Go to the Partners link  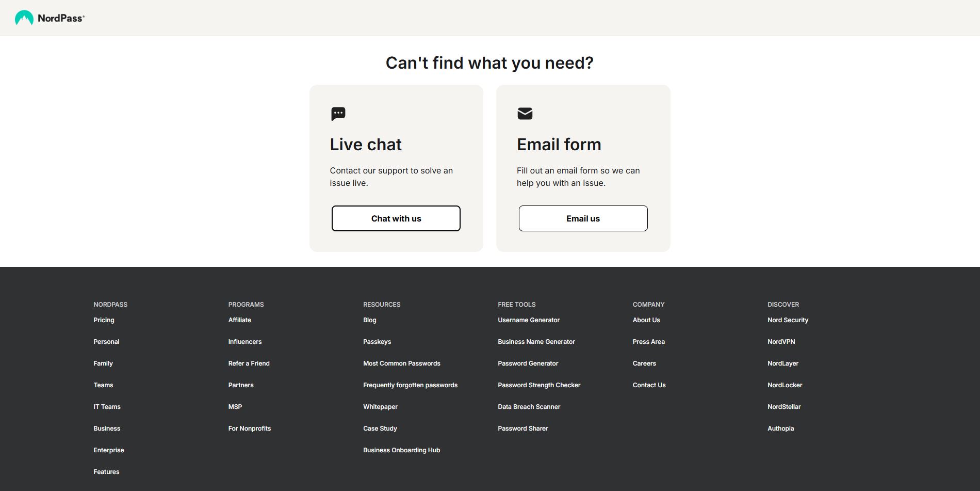coord(241,385)
